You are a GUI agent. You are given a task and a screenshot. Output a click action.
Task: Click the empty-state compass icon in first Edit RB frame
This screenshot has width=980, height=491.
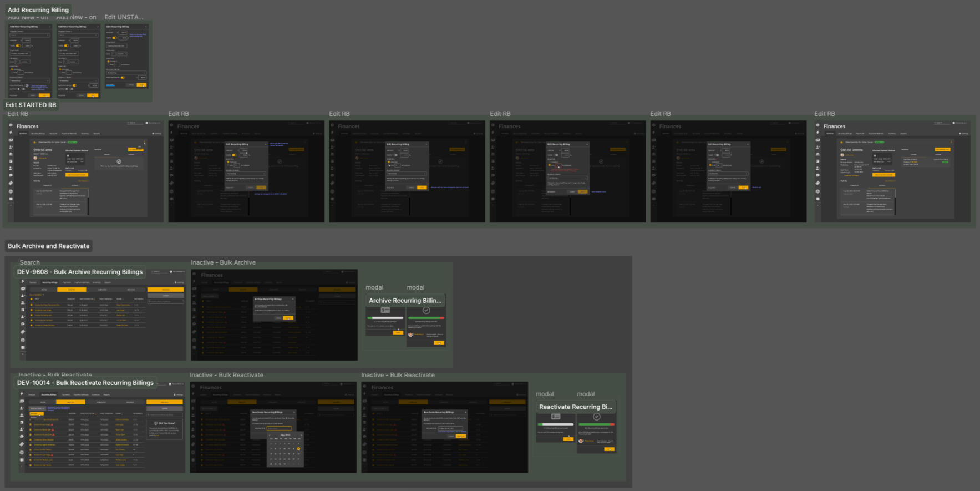[119, 161]
